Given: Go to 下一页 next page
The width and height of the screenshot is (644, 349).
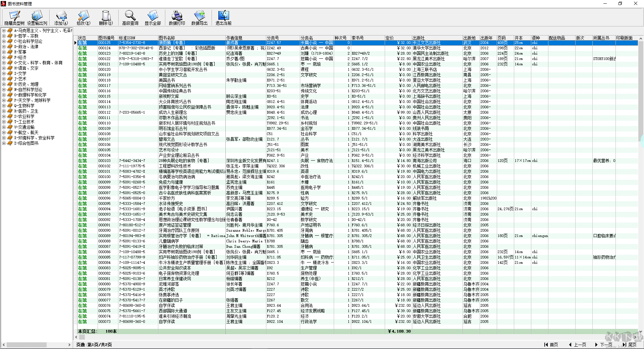Looking at the screenshot, I should [604, 345].
